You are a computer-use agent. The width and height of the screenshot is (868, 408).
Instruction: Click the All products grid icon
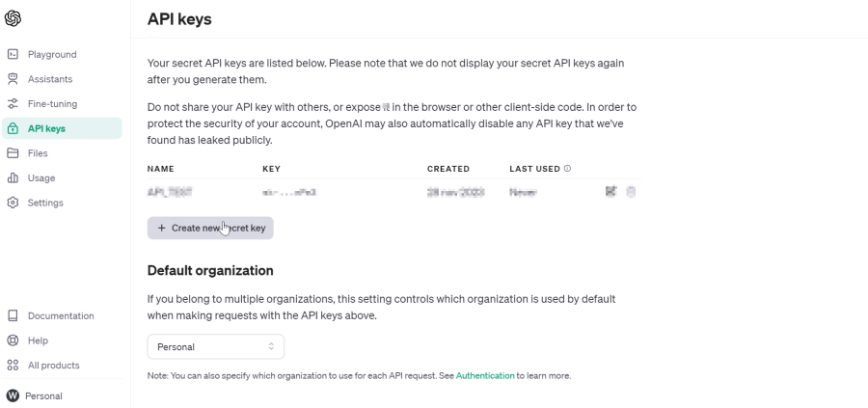(13, 365)
